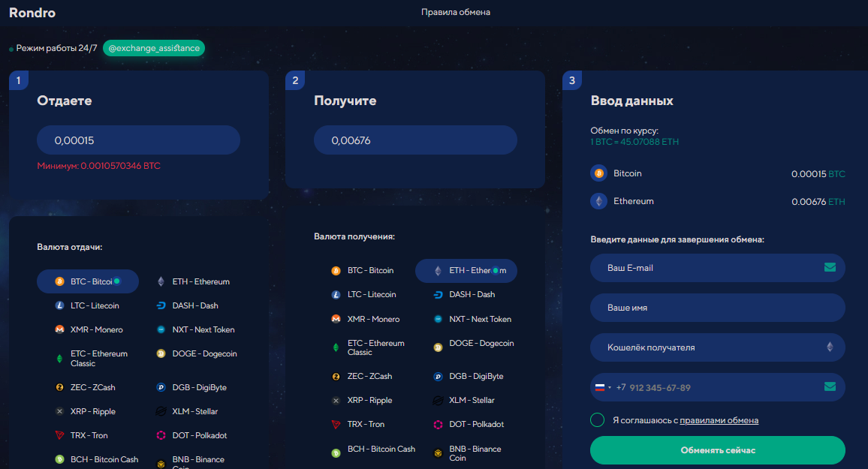The height and width of the screenshot is (469, 868).
Task: Click the XLM Stellar icon in send currency list
Action: coord(161,411)
